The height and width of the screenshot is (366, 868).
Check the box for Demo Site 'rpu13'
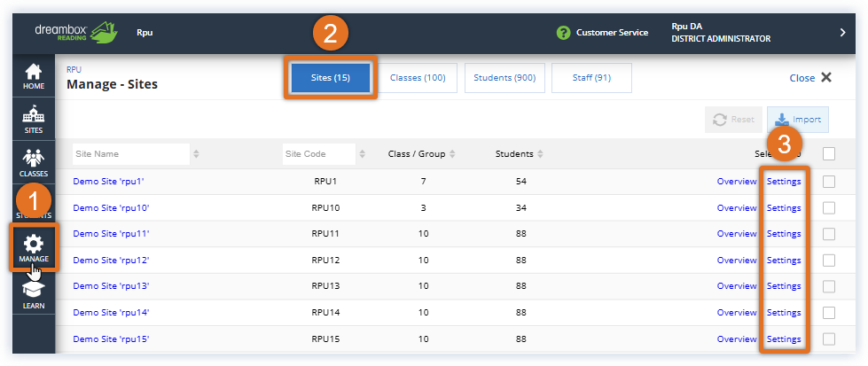pyautogui.click(x=829, y=286)
